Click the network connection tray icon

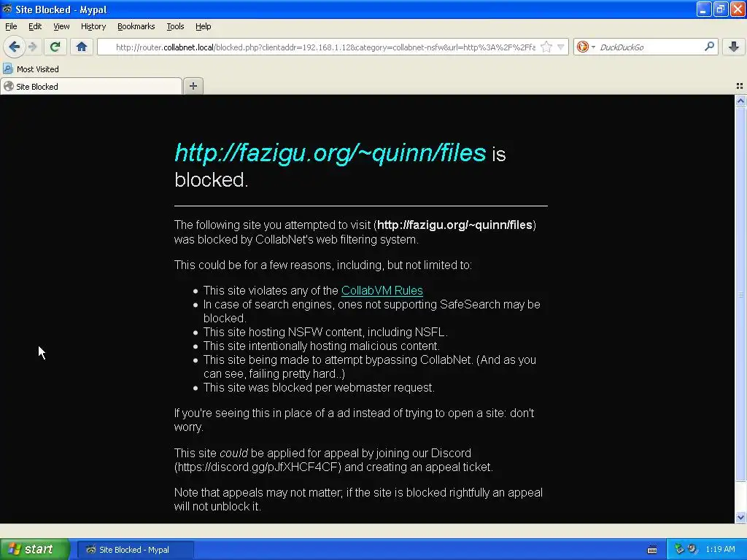(x=679, y=549)
